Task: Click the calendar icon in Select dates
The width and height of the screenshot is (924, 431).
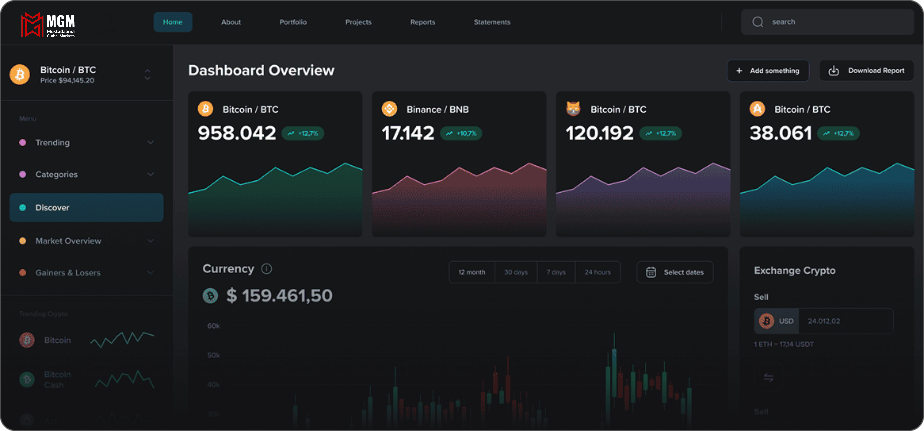Action: tap(651, 272)
